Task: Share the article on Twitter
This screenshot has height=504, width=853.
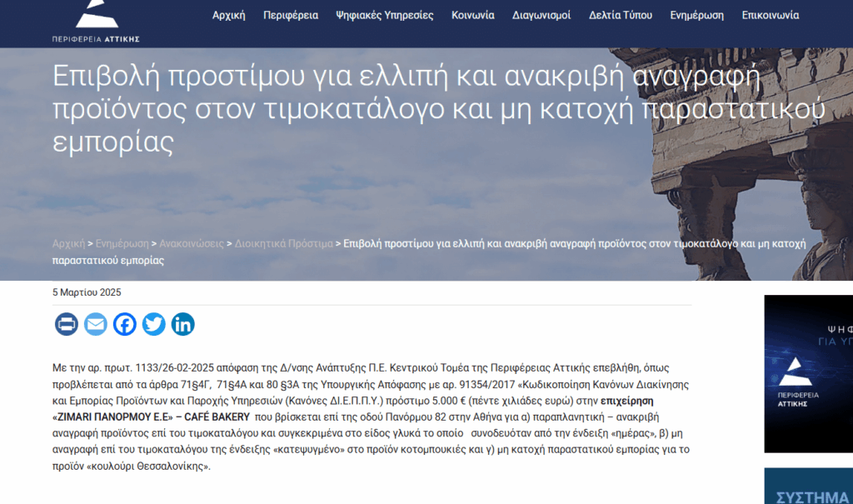Action: tap(154, 324)
